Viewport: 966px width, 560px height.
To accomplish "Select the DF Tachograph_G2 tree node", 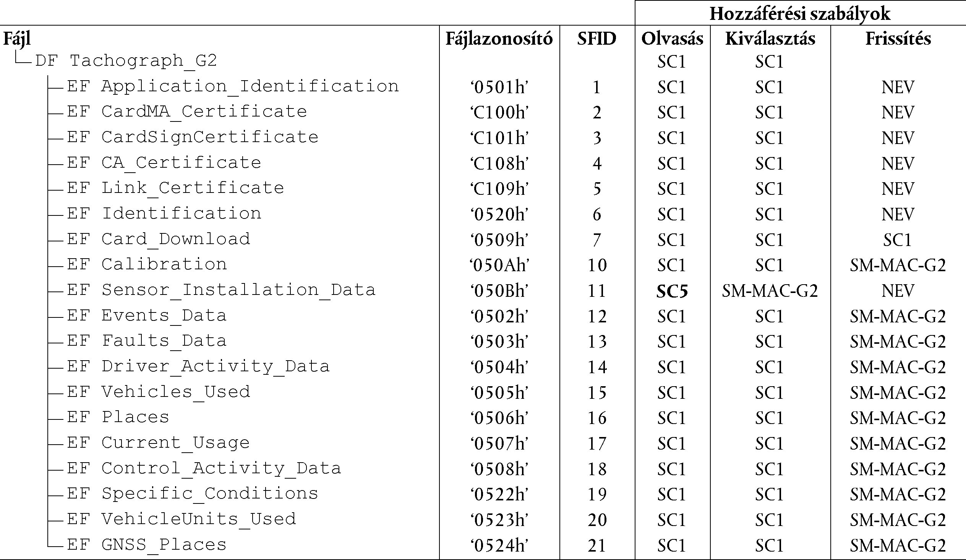I will pos(126,61).
